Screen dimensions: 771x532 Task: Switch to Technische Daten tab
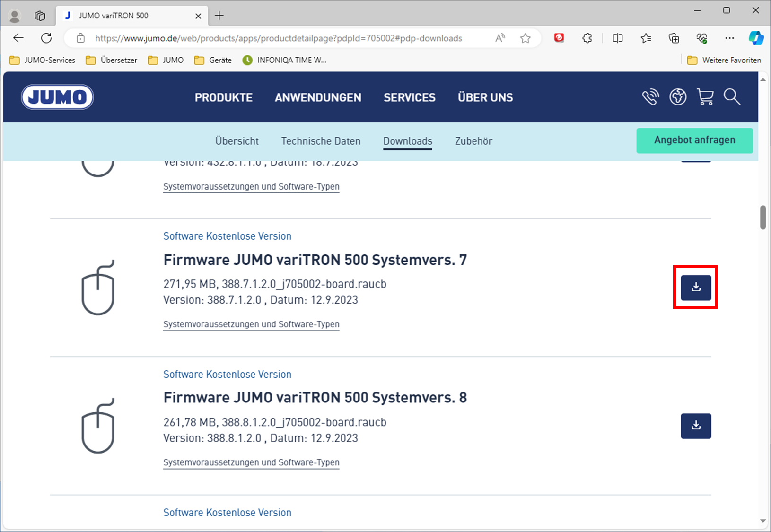[x=321, y=141]
